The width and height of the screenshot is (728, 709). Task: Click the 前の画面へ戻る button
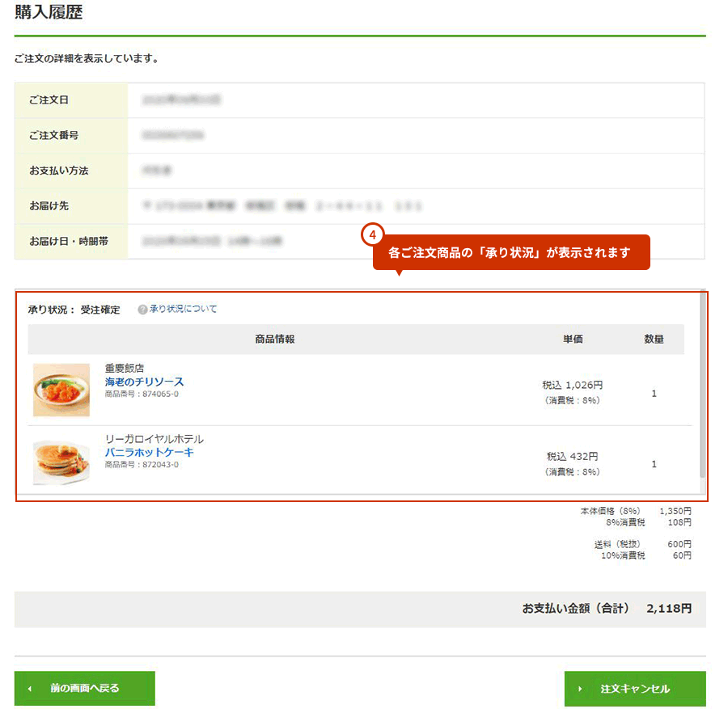(x=84, y=688)
